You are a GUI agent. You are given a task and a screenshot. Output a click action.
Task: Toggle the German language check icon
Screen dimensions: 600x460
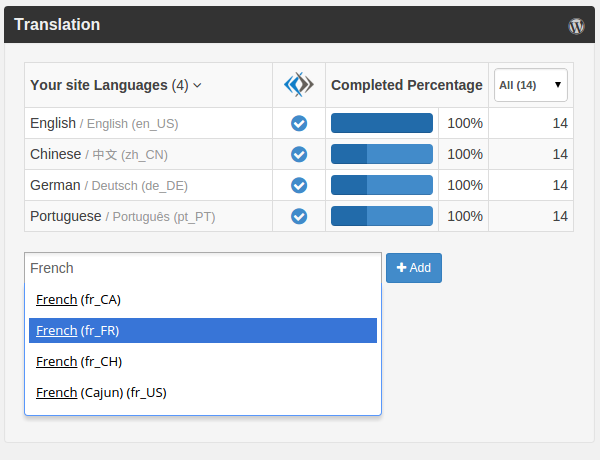pos(298,185)
